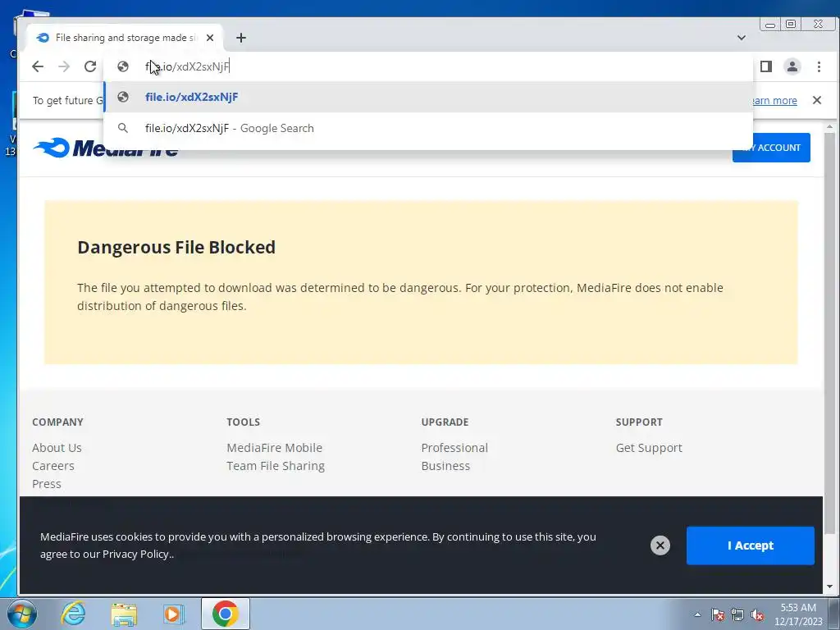Open the Learn more link in info bar
The image size is (840, 630).
click(x=774, y=101)
